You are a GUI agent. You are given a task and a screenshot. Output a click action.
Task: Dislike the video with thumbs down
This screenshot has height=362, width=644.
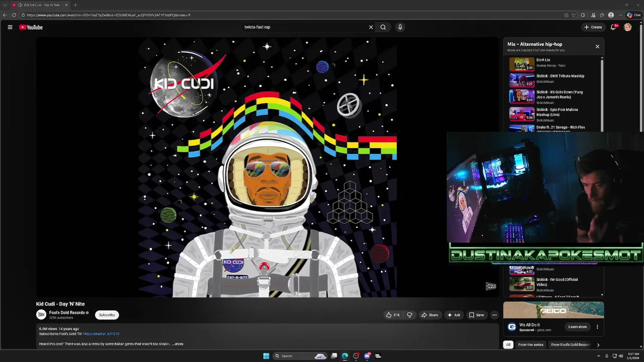click(410, 315)
